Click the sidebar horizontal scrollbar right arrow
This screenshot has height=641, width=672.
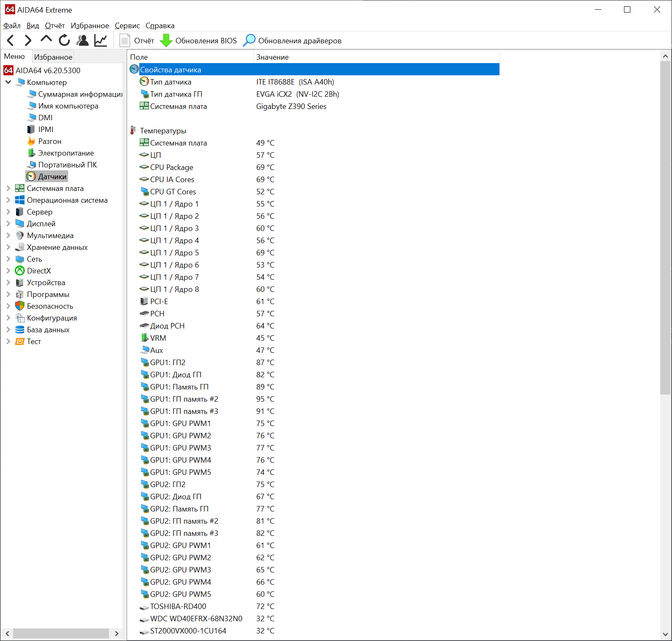(x=117, y=633)
